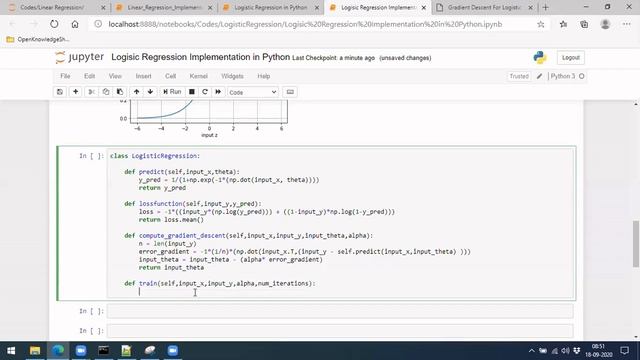The height and width of the screenshot is (360, 640).
Task: Open the File menu
Action: tap(65, 76)
